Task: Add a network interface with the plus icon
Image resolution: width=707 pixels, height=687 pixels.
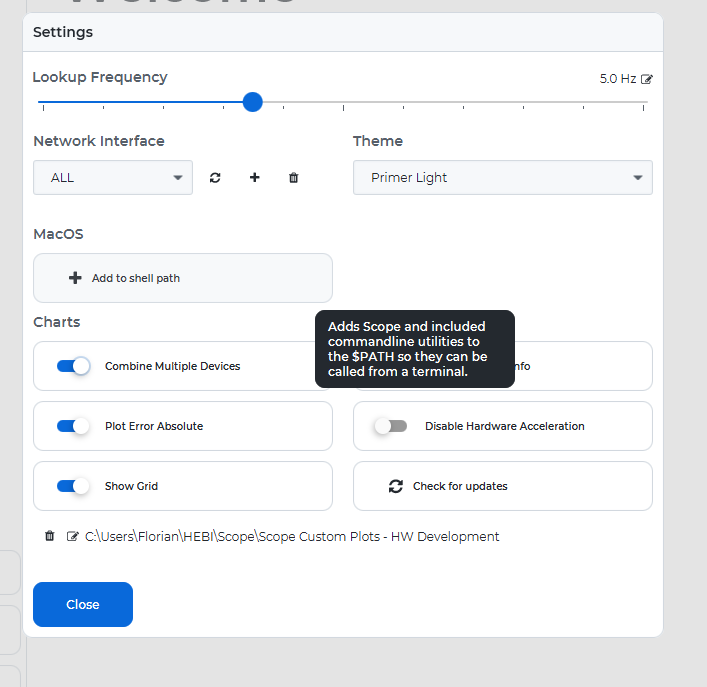Action: click(254, 178)
